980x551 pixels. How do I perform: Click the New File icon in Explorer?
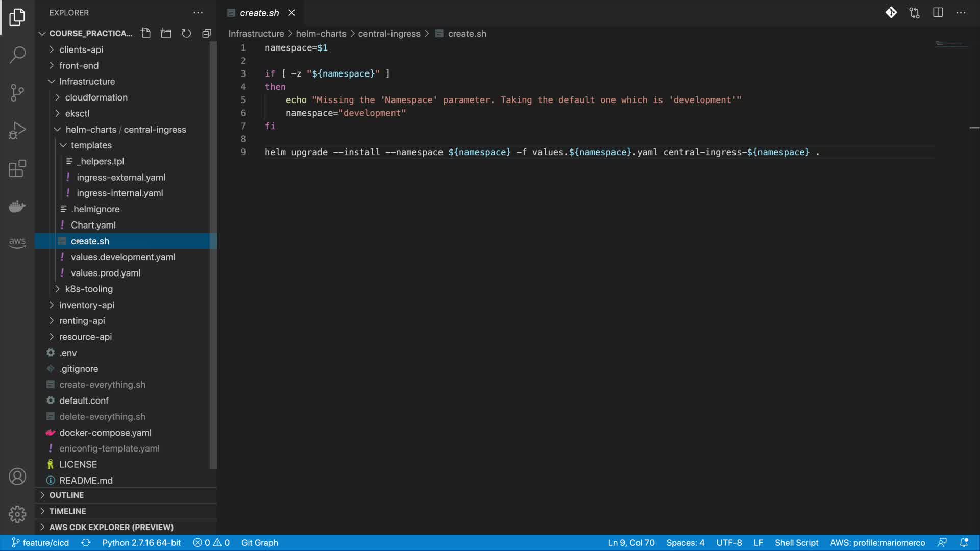click(146, 33)
